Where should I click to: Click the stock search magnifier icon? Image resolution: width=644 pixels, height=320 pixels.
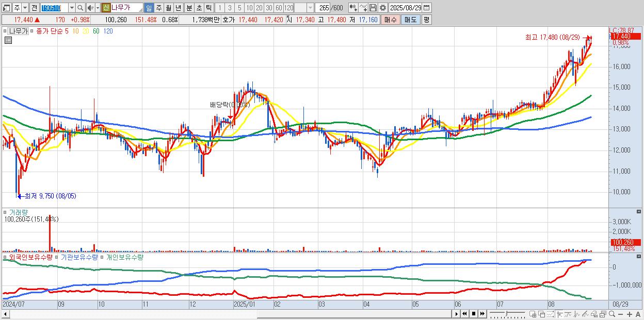81,8
